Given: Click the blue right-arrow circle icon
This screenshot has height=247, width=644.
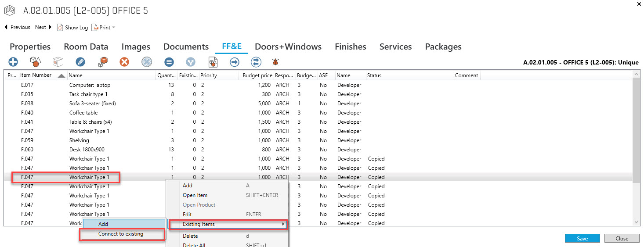Looking at the screenshot, I should point(235,62).
